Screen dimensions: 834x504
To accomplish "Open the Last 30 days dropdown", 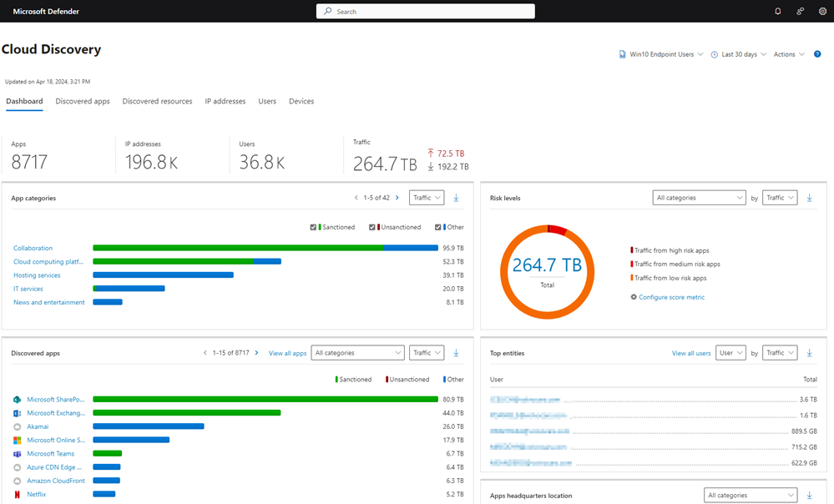I will tap(738, 54).
